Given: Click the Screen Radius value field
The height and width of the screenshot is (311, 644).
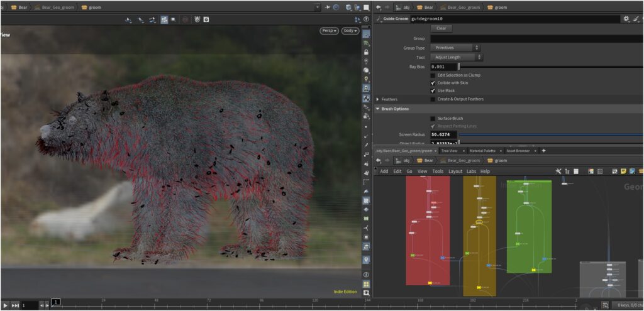Looking at the screenshot, I should click(x=443, y=134).
